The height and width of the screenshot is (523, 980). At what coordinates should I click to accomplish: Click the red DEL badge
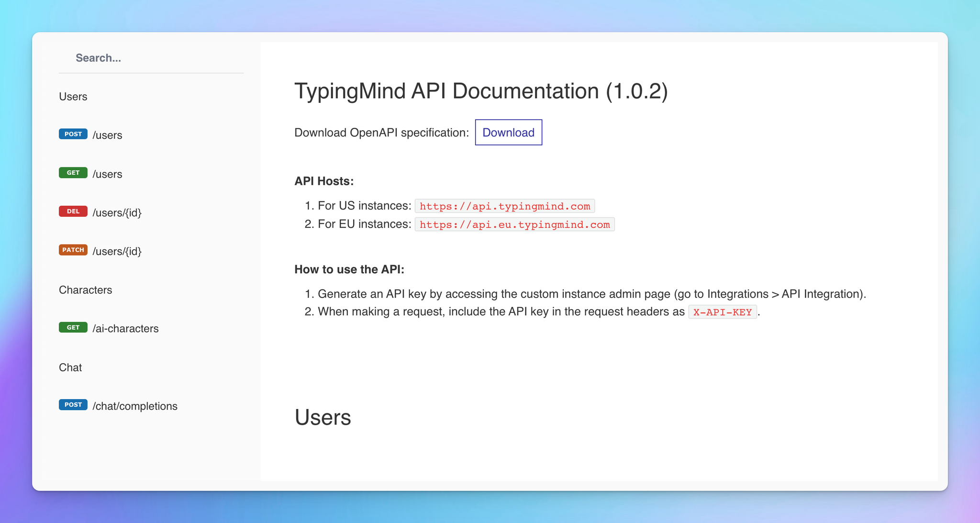73,211
